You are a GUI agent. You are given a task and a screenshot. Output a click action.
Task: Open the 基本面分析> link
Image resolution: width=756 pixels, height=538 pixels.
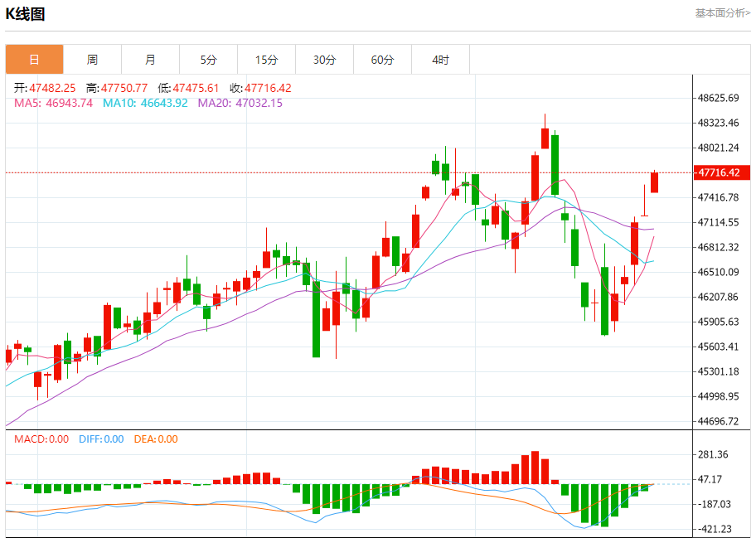click(x=723, y=13)
